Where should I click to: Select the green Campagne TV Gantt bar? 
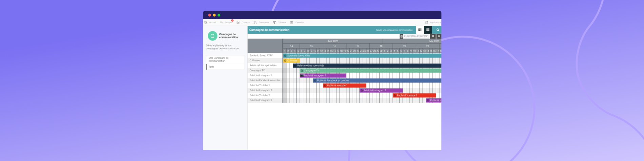(370, 70)
